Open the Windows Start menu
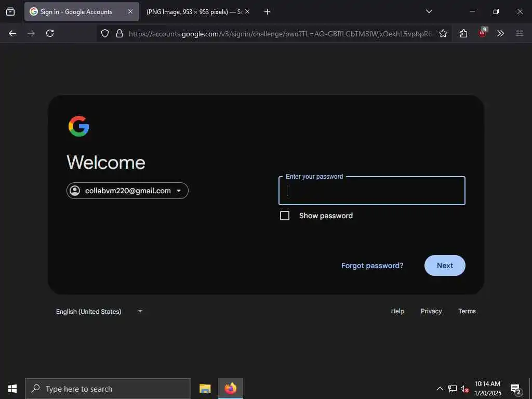 point(12,389)
